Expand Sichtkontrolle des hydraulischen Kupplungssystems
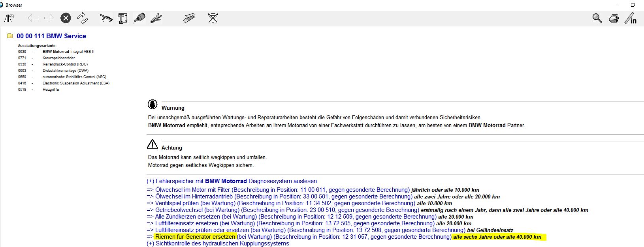This screenshot has width=644, height=247. coord(218,243)
